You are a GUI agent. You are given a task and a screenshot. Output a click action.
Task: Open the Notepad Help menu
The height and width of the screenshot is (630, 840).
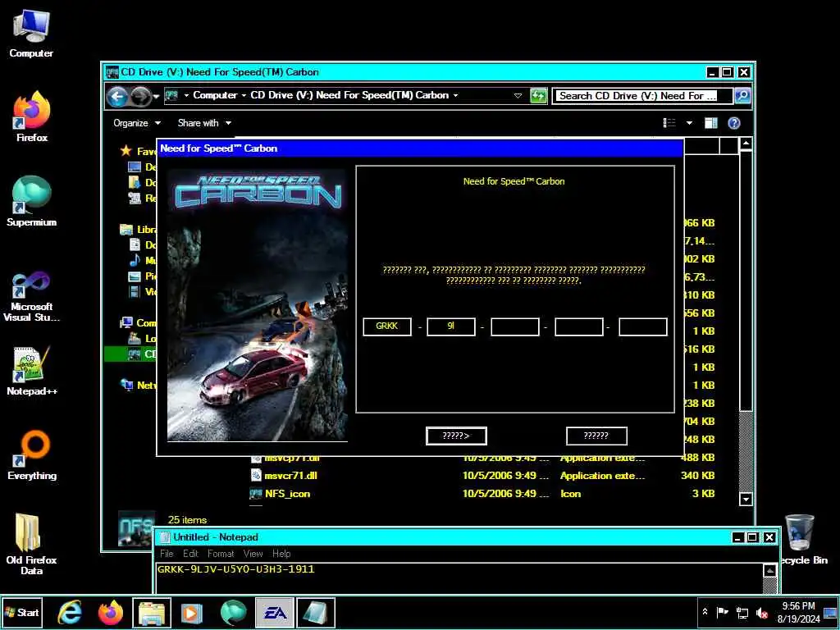click(281, 554)
